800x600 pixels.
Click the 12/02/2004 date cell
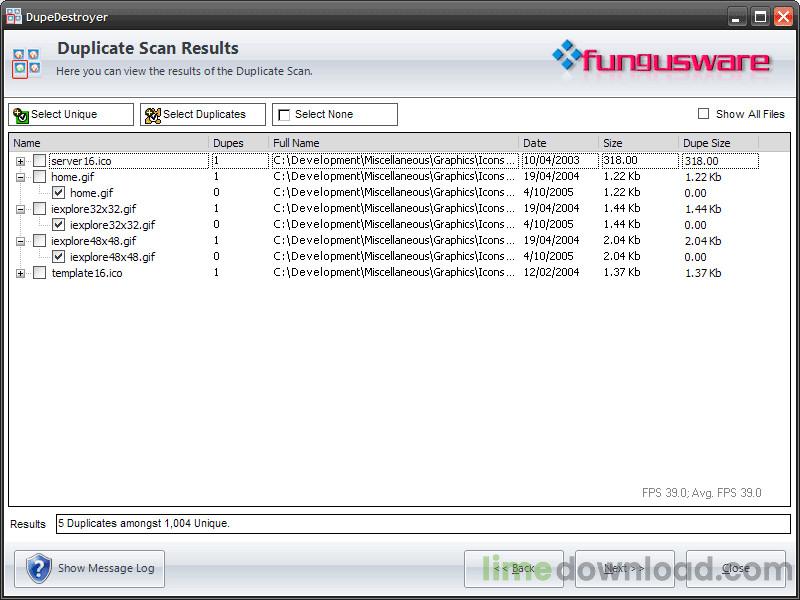coord(552,272)
